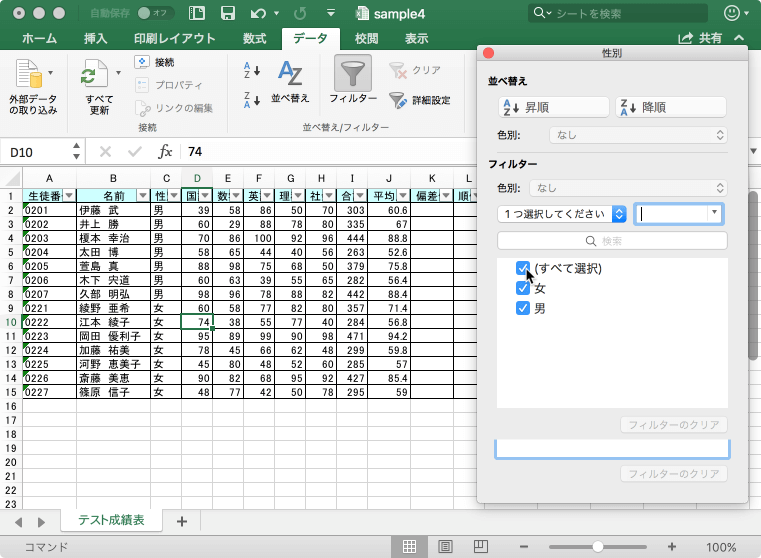This screenshot has width=761, height=558.
Task: Click the プロパティ icon
Action: tap(142, 85)
